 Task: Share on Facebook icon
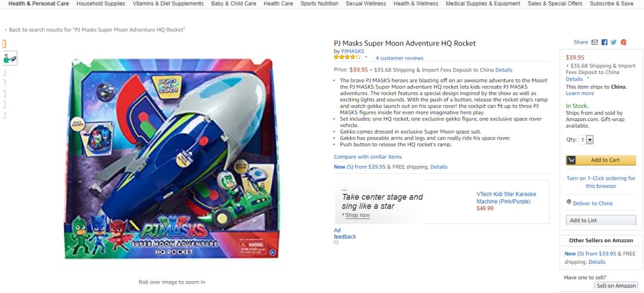604,42
